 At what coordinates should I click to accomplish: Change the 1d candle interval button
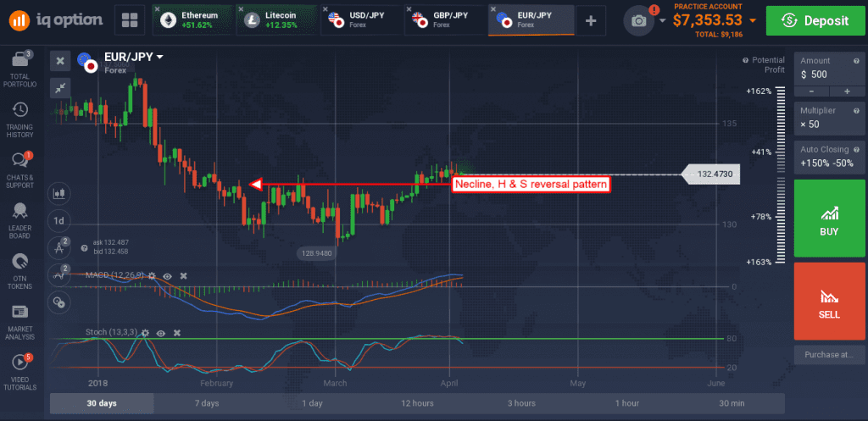[58, 221]
